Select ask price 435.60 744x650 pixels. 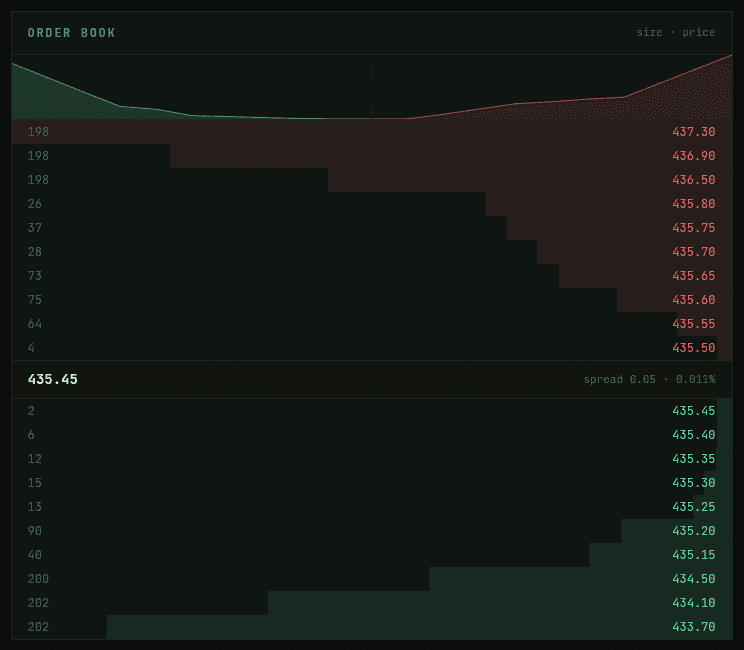tap(693, 300)
